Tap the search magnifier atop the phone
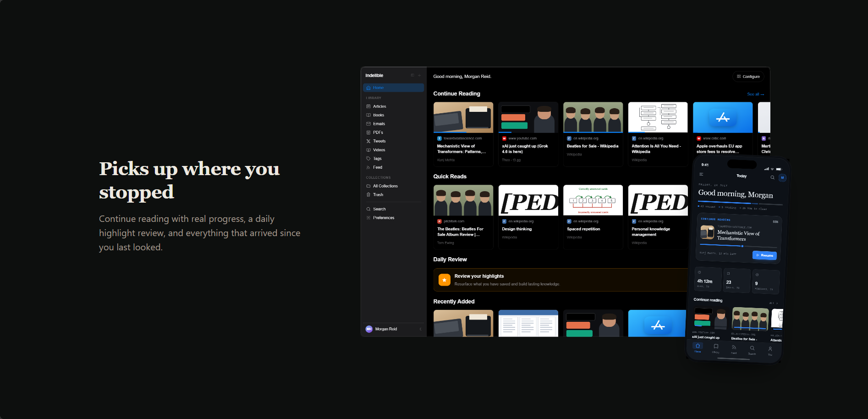This screenshot has height=419, width=868. tap(772, 177)
